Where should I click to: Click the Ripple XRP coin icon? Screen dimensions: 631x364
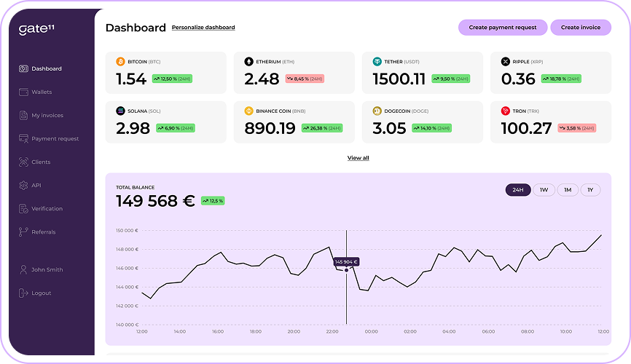pos(505,62)
